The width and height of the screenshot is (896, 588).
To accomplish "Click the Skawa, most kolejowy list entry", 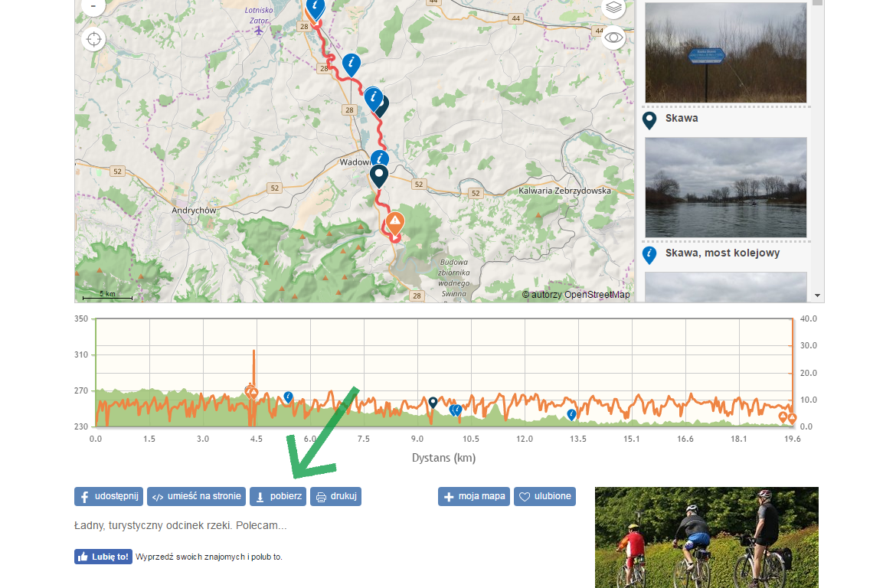I will pos(722,253).
